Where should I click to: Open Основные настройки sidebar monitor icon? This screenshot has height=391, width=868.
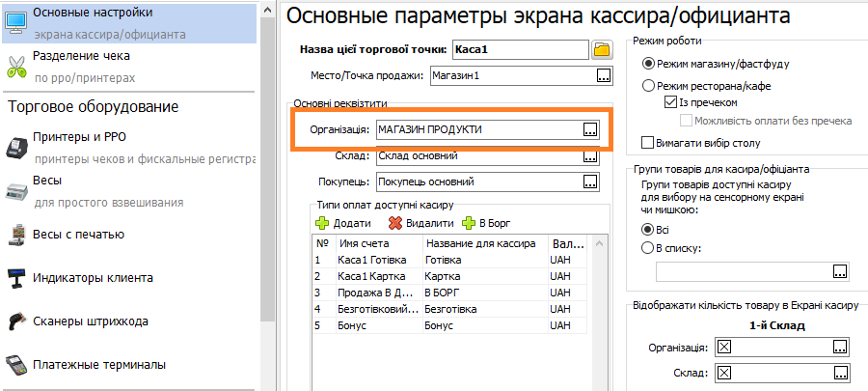[16, 22]
